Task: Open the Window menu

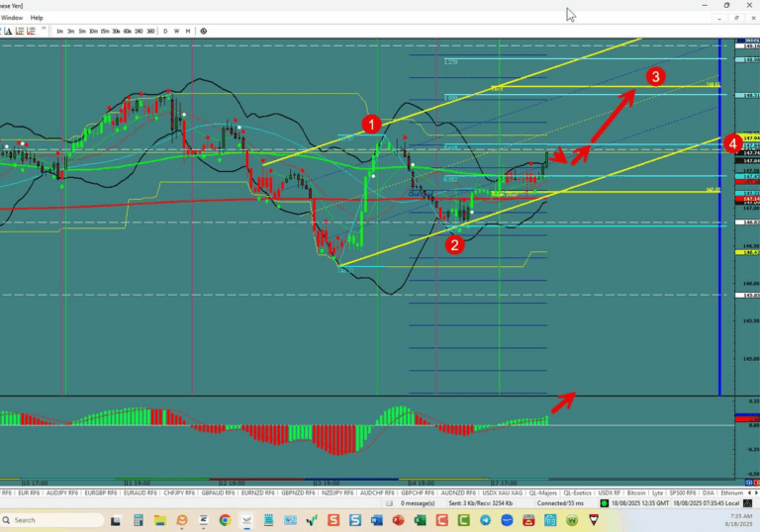Action: pyautogui.click(x=12, y=18)
